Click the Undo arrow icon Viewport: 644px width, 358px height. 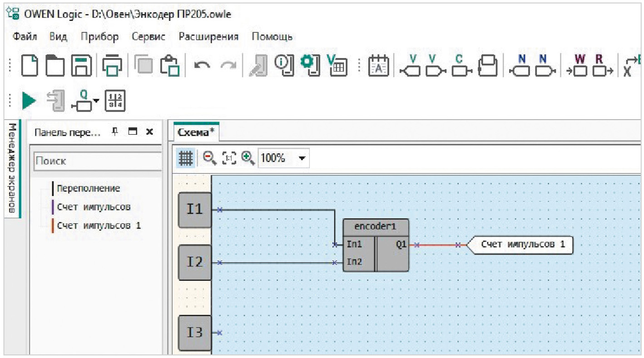point(202,66)
